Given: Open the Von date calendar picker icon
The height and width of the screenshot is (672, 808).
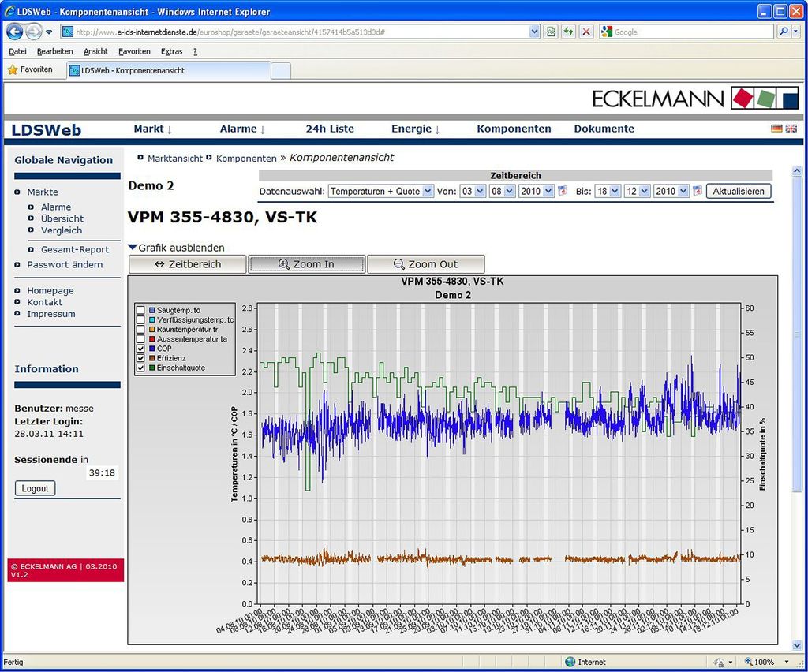Looking at the screenshot, I should tap(563, 191).
